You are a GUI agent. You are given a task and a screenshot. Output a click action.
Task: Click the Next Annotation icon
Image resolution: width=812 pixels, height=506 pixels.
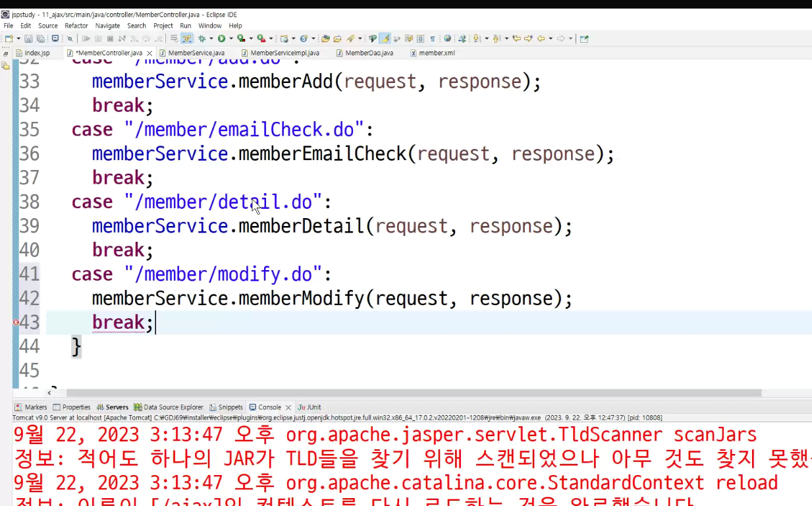(476, 39)
